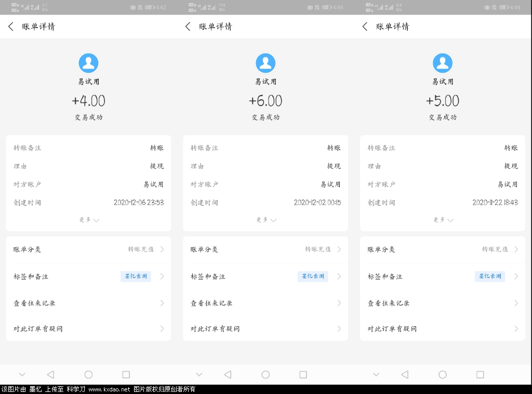Tap the back arrow on the right bill page

pyautogui.click(x=365, y=27)
